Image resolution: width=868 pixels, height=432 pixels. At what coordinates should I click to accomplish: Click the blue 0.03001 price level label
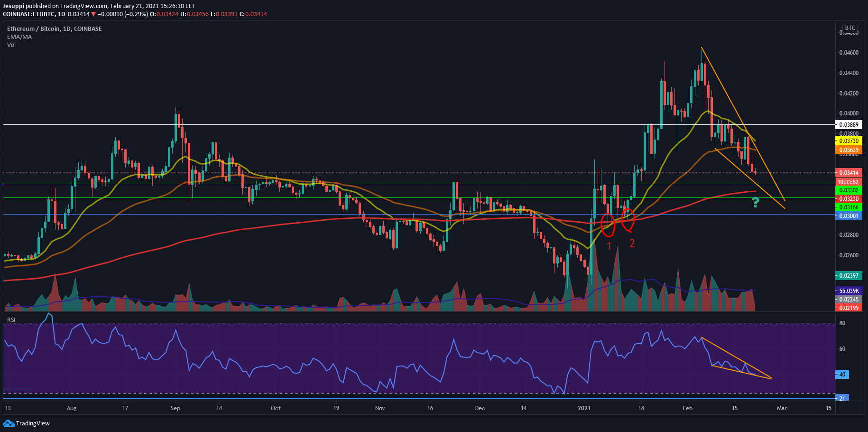tap(848, 216)
